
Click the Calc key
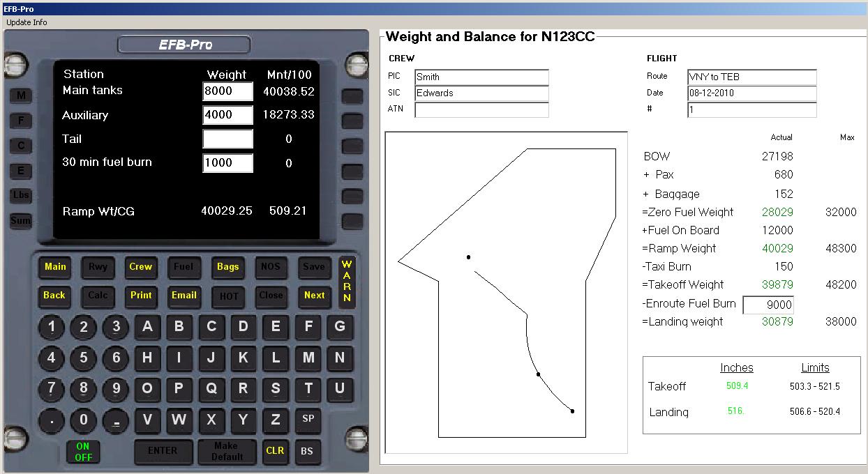(98, 296)
